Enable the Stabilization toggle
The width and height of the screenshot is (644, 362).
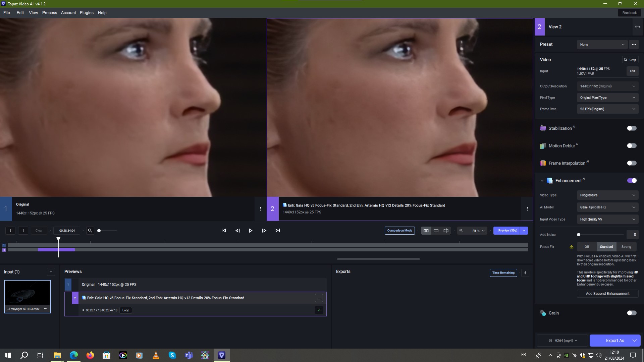click(x=632, y=128)
